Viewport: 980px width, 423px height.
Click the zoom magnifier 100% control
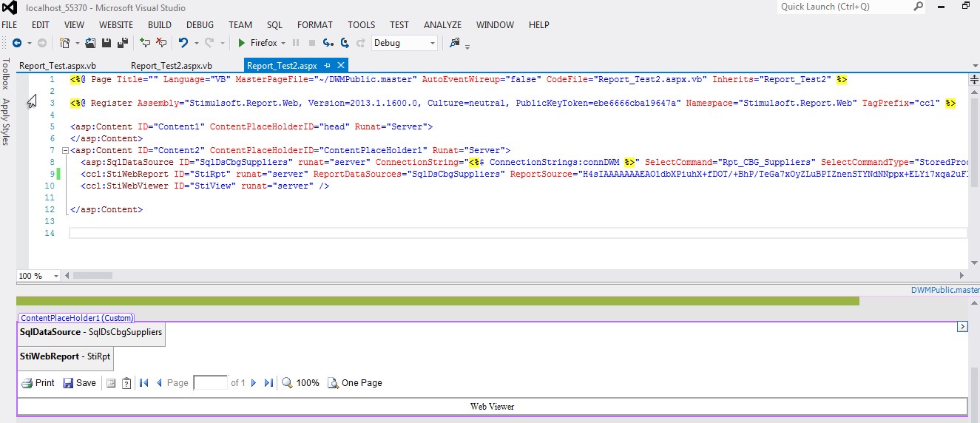click(300, 383)
